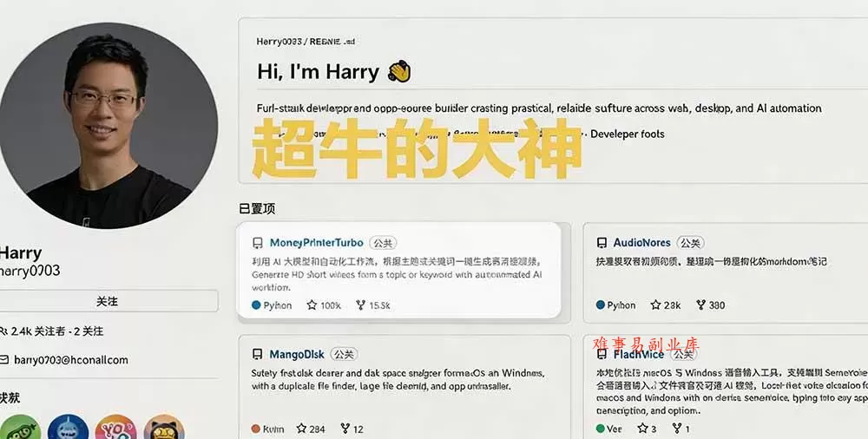The height and width of the screenshot is (439, 868).
Task: Click the blue shark achievement badge
Action: (x=68, y=428)
